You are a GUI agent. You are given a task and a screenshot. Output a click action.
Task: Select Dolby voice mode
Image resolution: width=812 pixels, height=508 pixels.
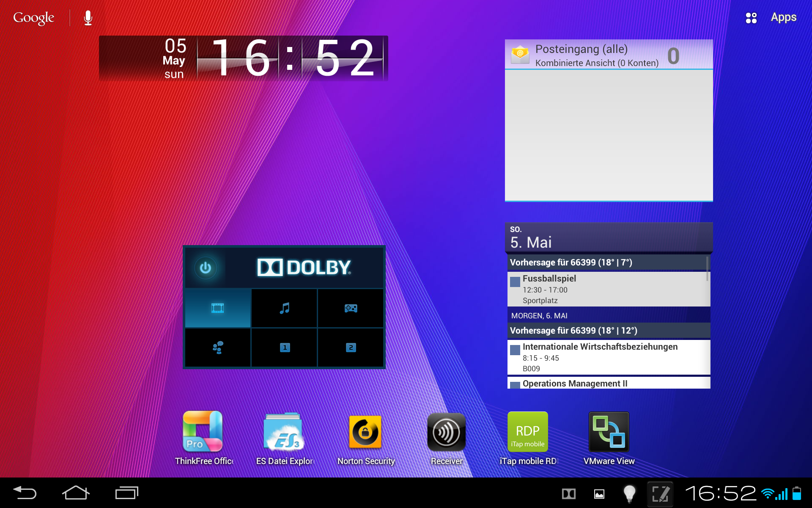[218, 348]
